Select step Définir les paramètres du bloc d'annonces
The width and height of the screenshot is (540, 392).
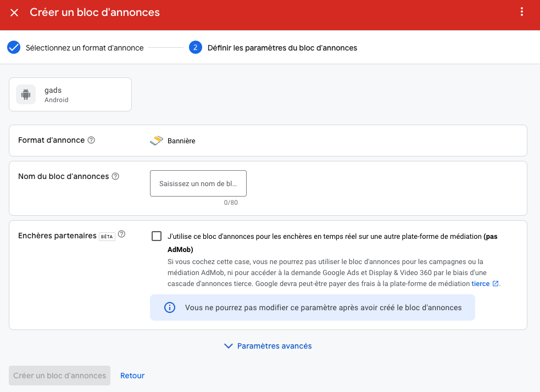click(282, 48)
